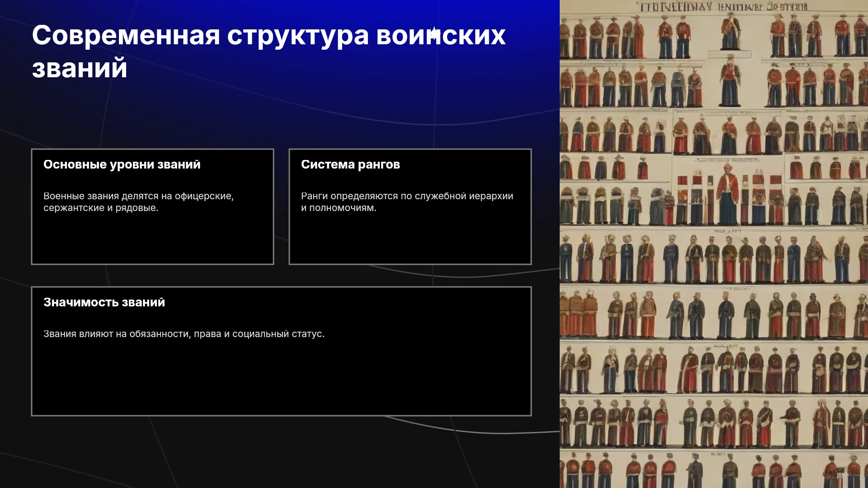Image resolution: width=868 pixels, height=488 pixels.
Task: Select the word 'званий' on the title's second line
Action: 80,68
